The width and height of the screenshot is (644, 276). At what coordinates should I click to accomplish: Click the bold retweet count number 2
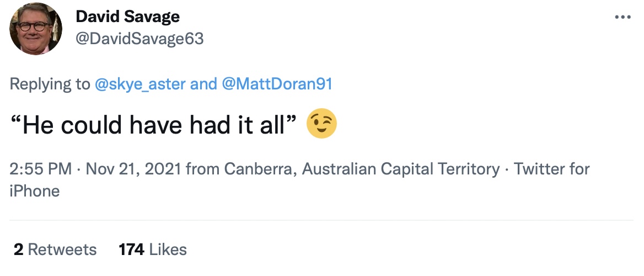(x=18, y=250)
